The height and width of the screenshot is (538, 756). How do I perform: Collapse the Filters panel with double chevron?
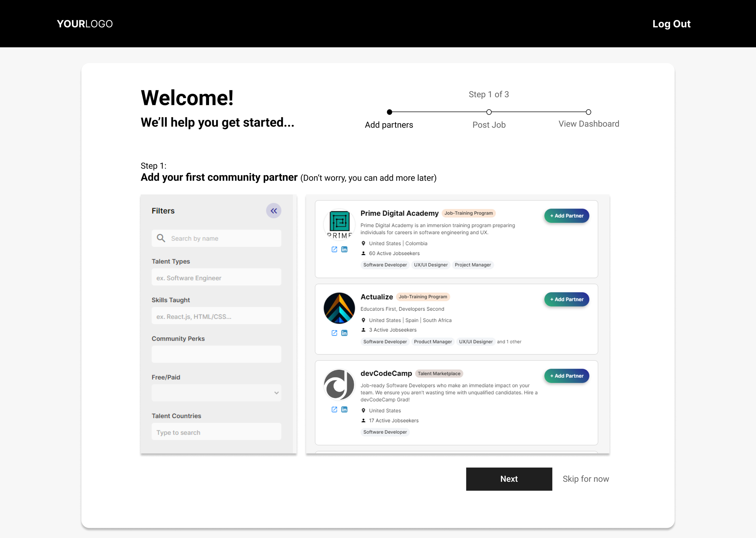pos(273,211)
